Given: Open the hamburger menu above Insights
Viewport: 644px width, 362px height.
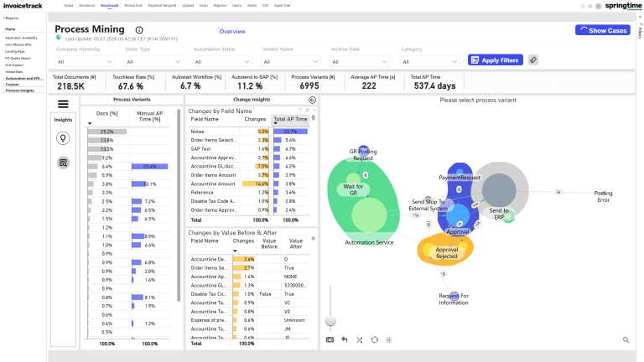Looking at the screenshot, I should 63,104.
